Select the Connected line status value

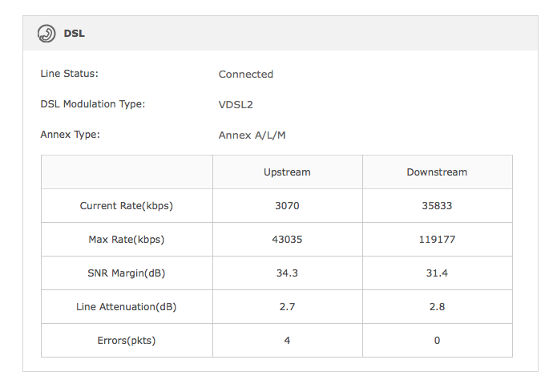click(x=246, y=75)
